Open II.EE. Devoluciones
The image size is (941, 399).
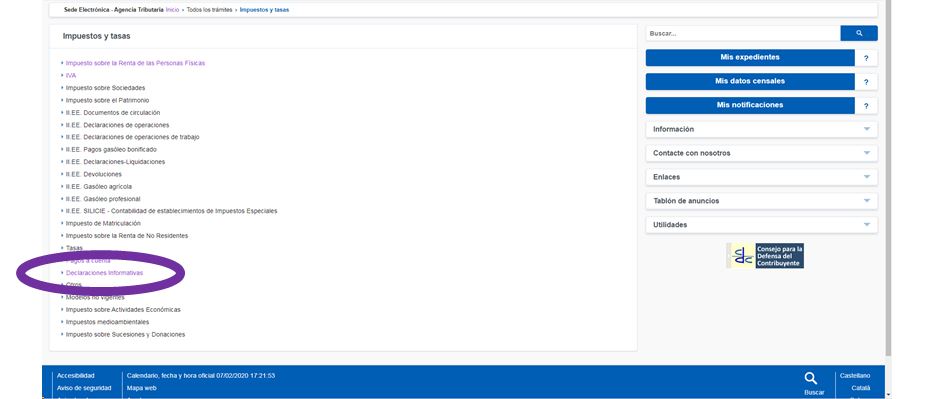(94, 175)
